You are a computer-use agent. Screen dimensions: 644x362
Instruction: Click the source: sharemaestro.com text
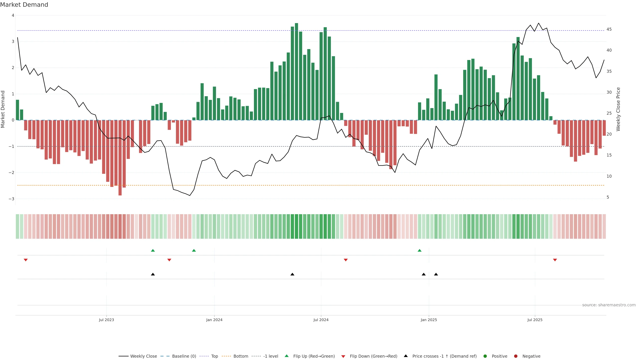pyautogui.click(x=609, y=305)
